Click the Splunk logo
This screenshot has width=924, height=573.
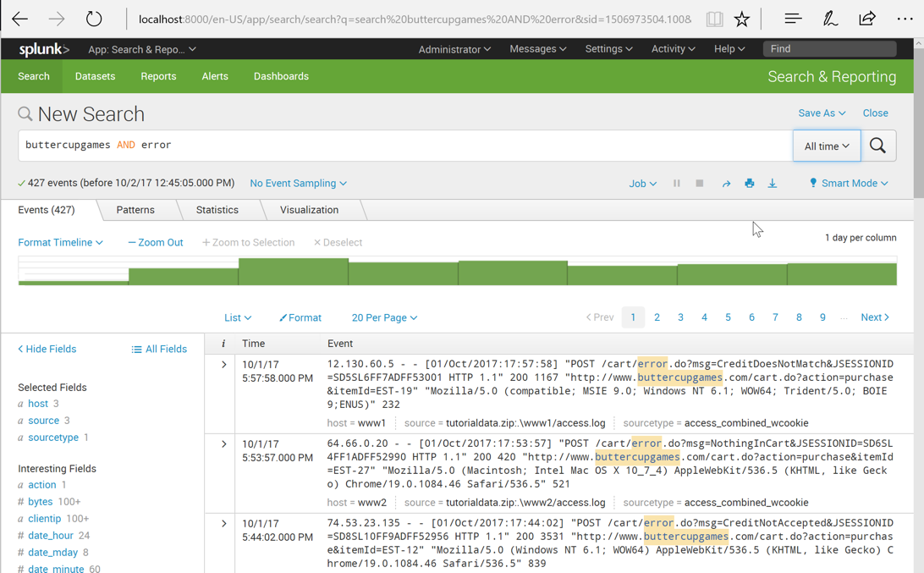(x=44, y=50)
